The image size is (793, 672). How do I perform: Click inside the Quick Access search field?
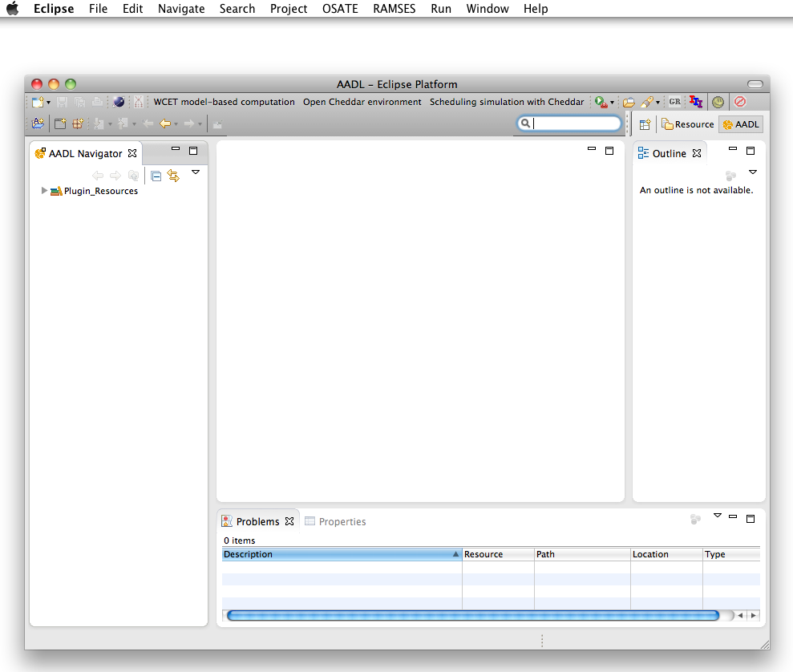point(573,123)
